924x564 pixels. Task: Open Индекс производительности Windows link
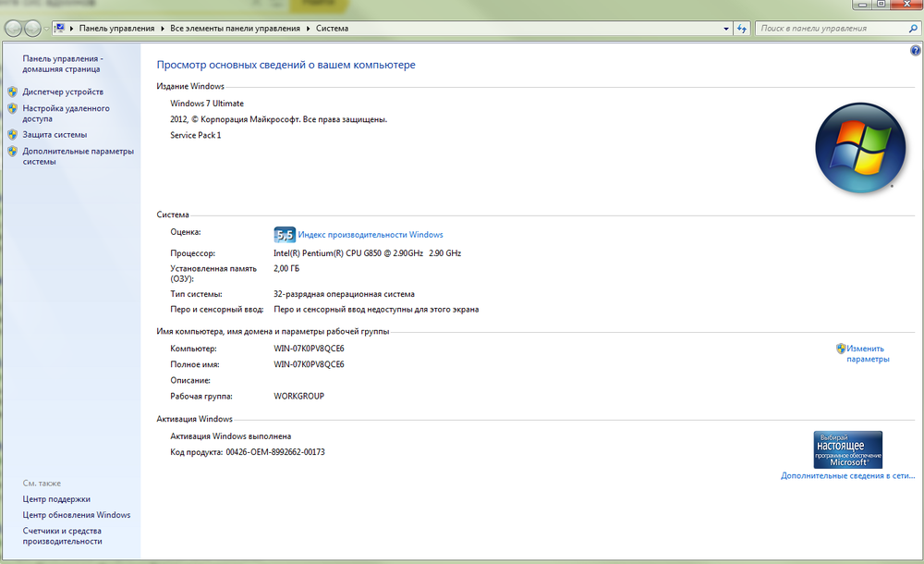371,235
